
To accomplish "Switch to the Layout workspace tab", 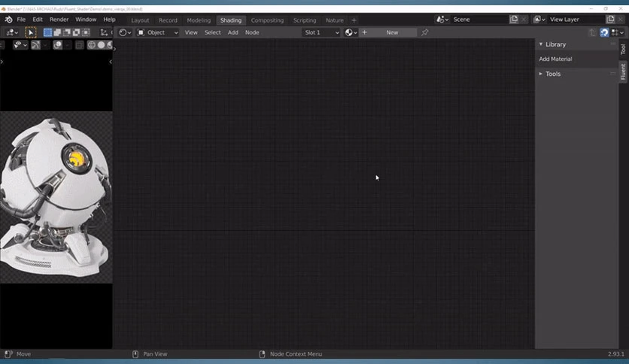I will click(x=140, y=20).
